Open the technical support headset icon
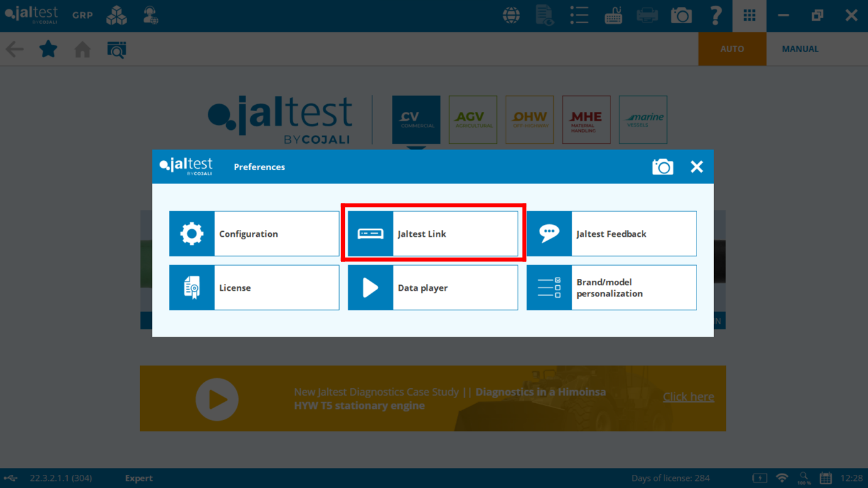 tap(151, 15)
